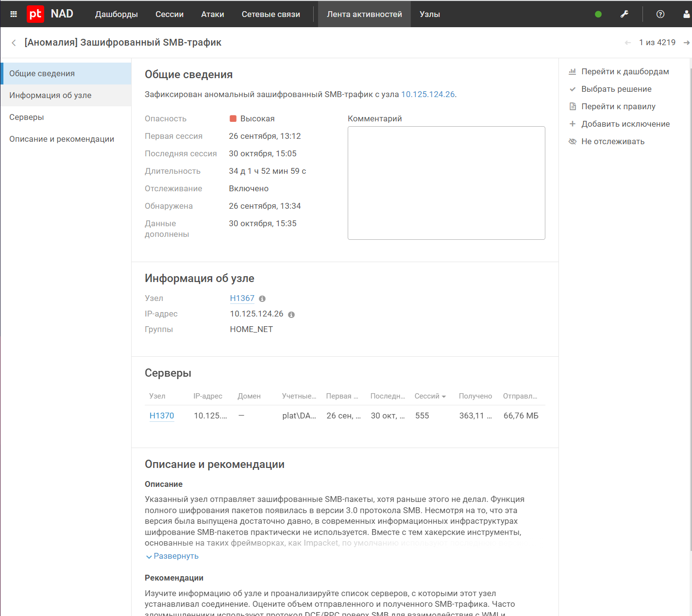Open the wrench settings icon

click(624, 14)
